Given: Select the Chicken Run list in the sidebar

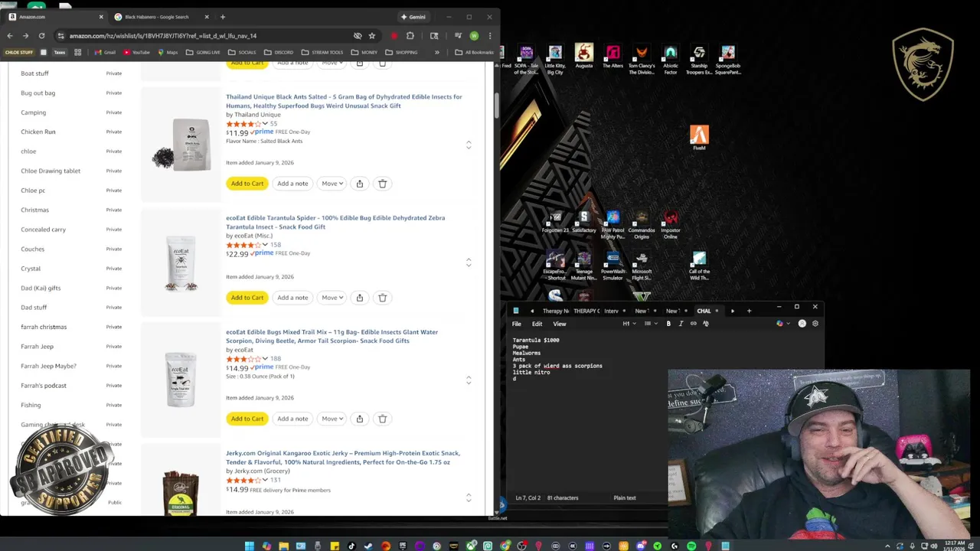Looking at the screenshot, I should coord(38,132).
